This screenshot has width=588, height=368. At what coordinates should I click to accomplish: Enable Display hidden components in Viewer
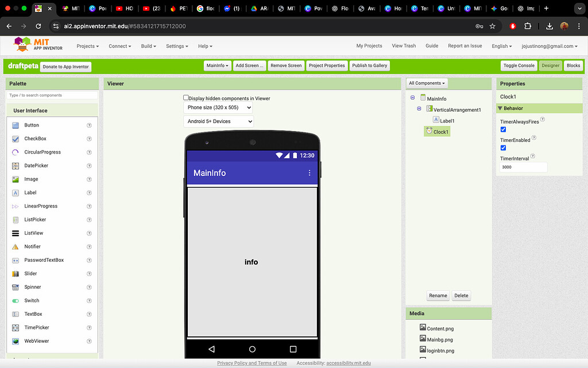186,97
